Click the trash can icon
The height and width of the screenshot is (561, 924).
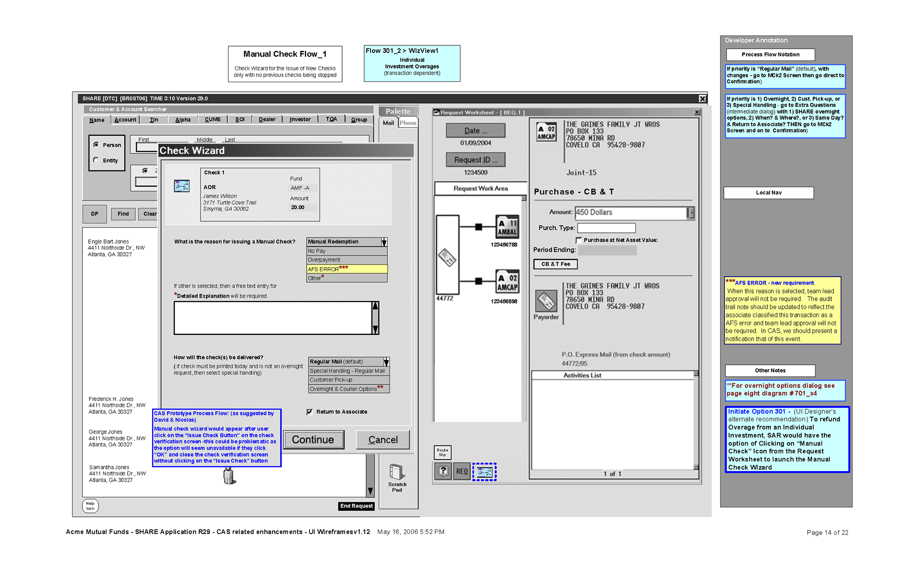(229, 476)
